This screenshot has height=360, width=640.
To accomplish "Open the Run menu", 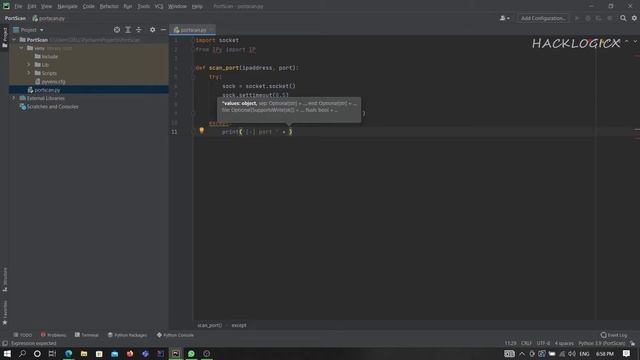I will pyautogui.click(x=127, y=7).
